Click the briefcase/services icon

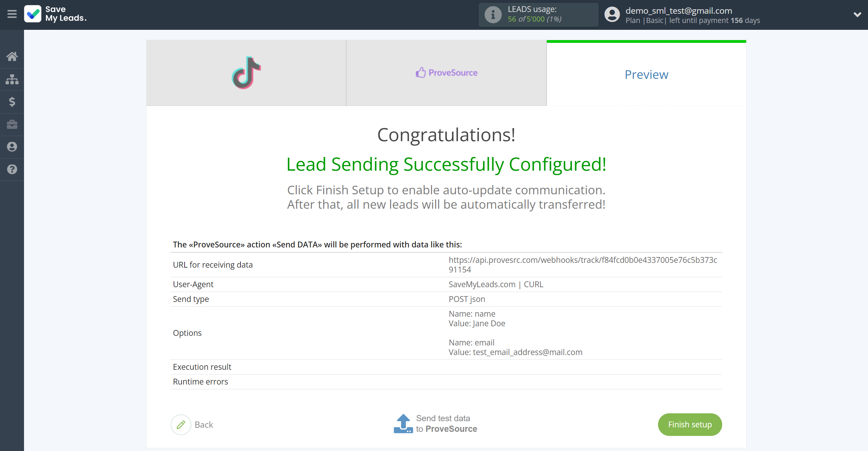coord(13,124)
